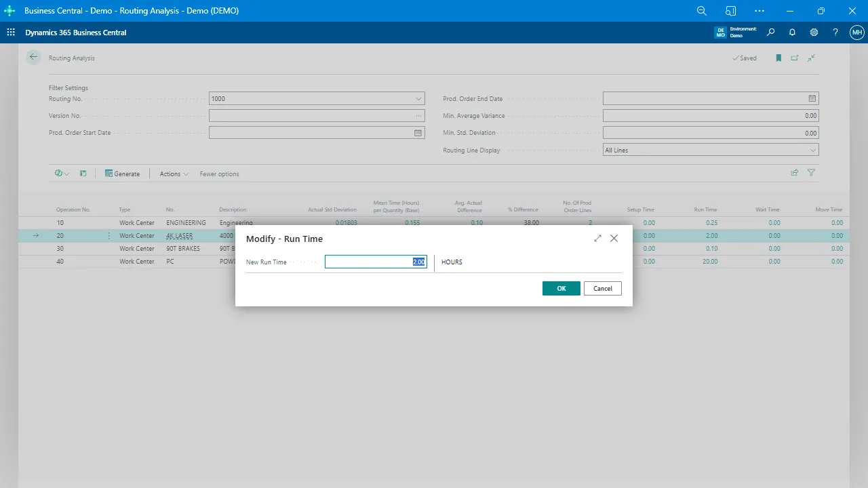This screenshot has width=868, height=488.
Task: Go back using the Routing Analysis back arrow
Action: tap(33, 57)
